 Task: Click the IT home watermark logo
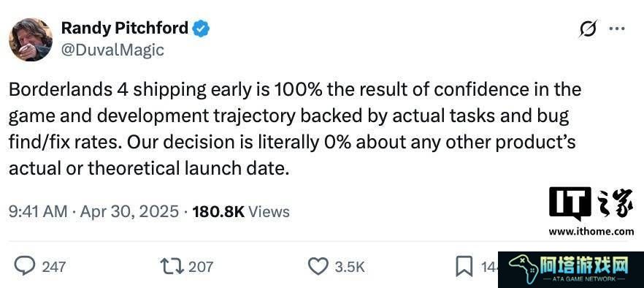pos(591,204)
